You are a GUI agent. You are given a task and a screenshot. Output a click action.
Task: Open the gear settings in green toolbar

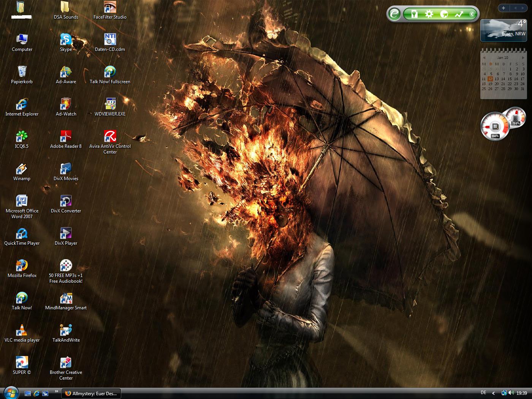click(x=429, y=14)
